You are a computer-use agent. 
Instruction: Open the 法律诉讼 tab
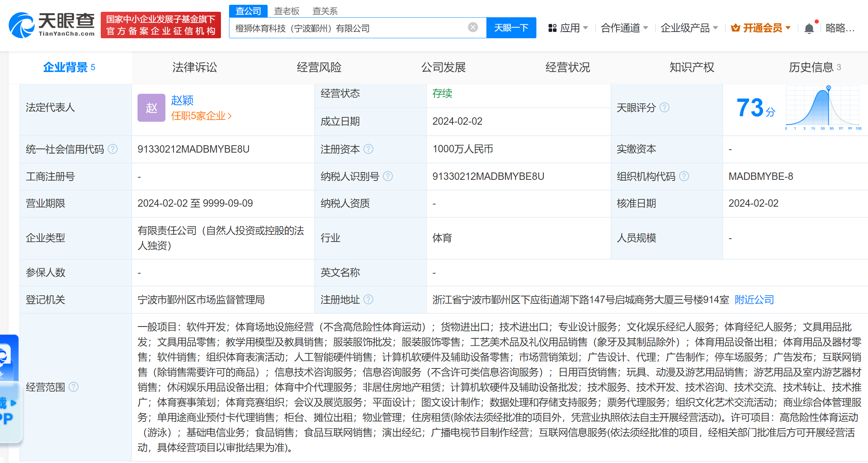tap(194, 67)
